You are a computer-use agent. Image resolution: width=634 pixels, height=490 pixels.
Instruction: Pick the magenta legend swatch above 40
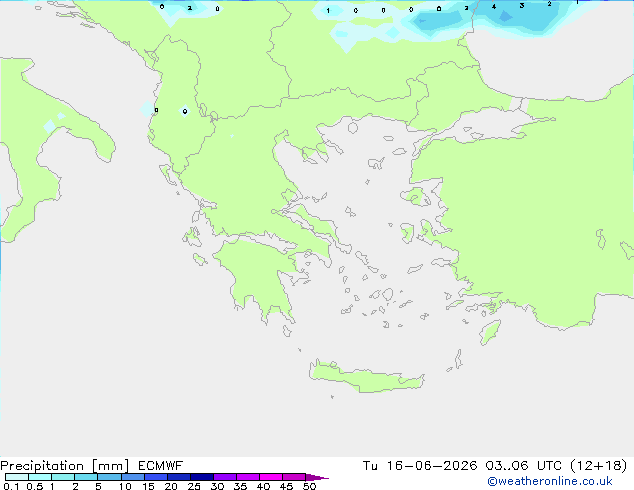coord(271,477)
